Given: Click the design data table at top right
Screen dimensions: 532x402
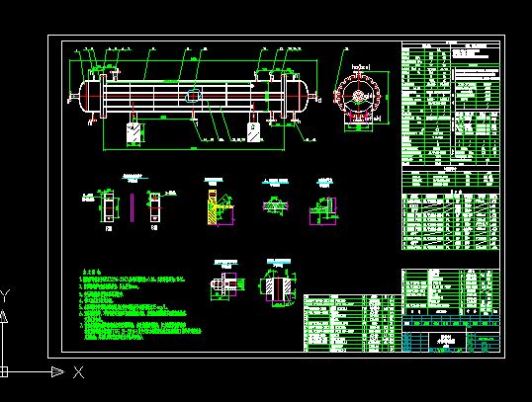Looking at the screenshot, I should 451,104.
